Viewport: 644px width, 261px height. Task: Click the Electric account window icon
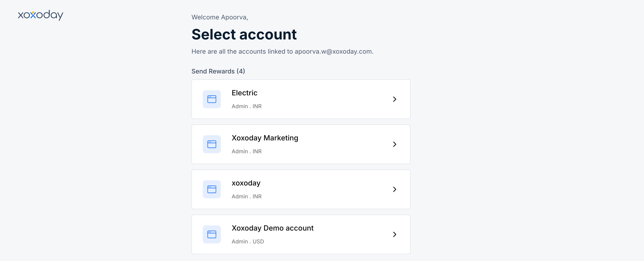(212, 99)
